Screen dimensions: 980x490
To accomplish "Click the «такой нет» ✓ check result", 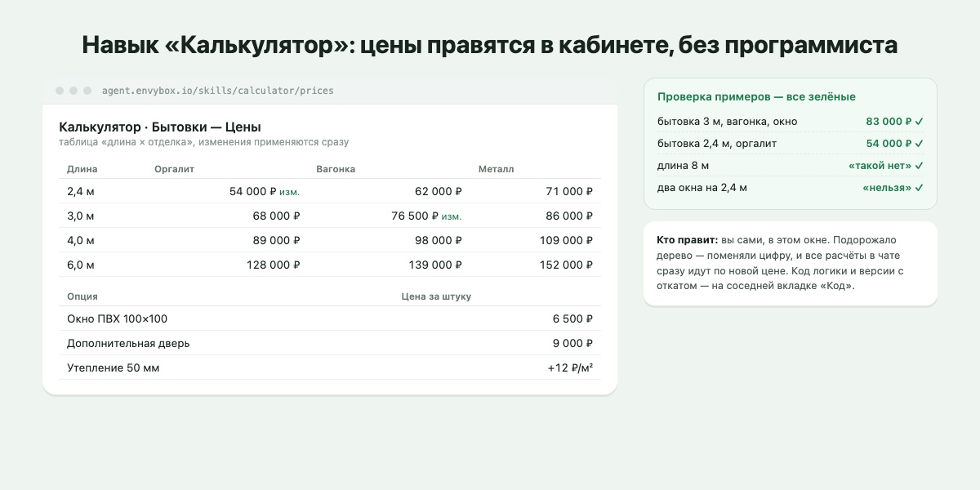I will (886, 166).
